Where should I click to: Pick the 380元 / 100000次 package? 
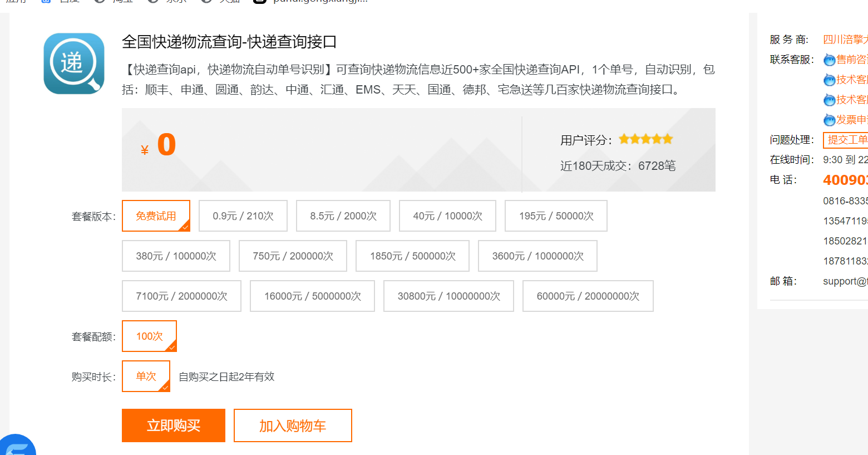point(176,256)
